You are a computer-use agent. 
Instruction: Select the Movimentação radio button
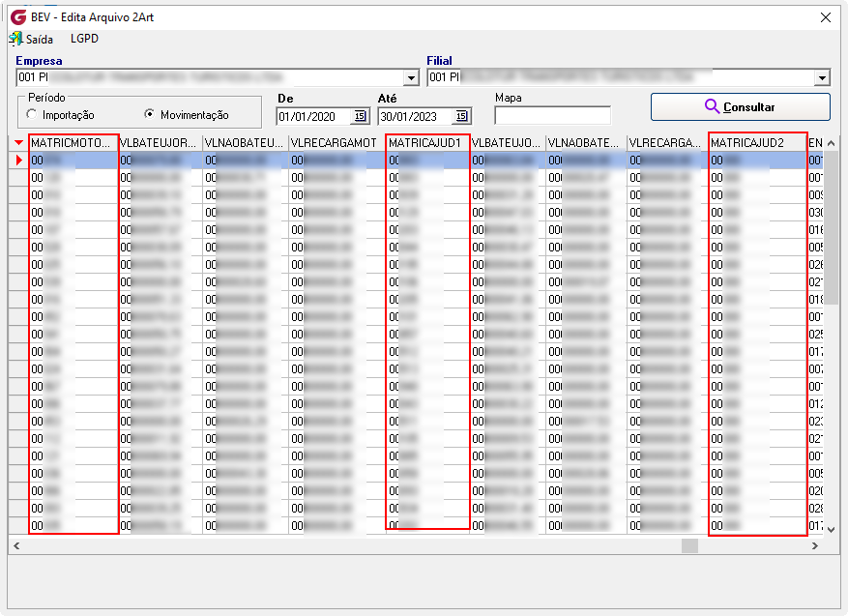(149, 114)
